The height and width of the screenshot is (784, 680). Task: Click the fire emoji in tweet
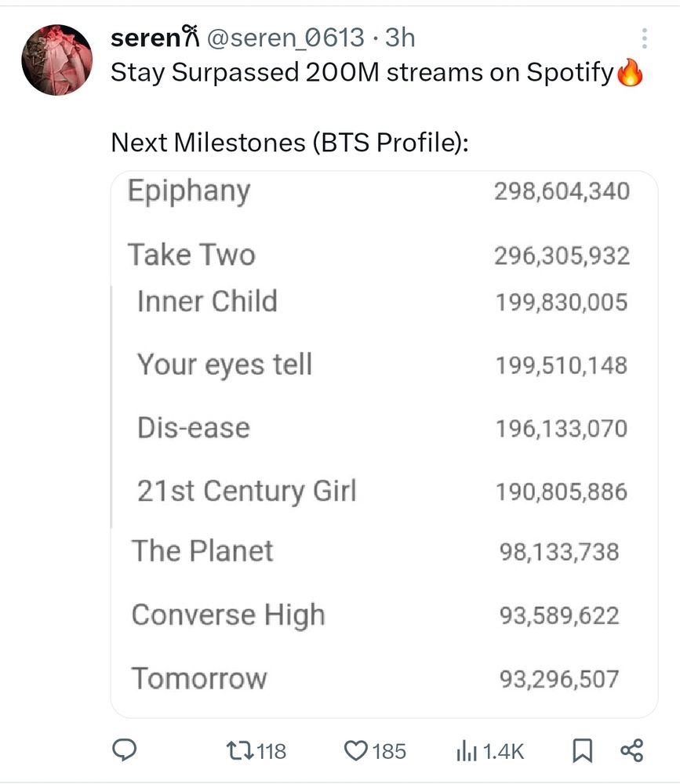click(630, 72)
